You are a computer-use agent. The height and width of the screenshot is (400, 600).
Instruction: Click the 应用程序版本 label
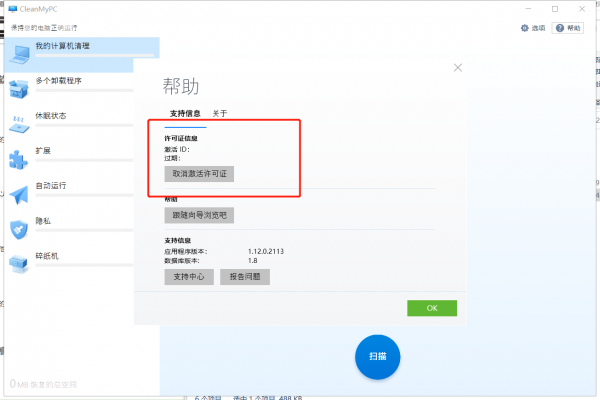pos(186,251)
